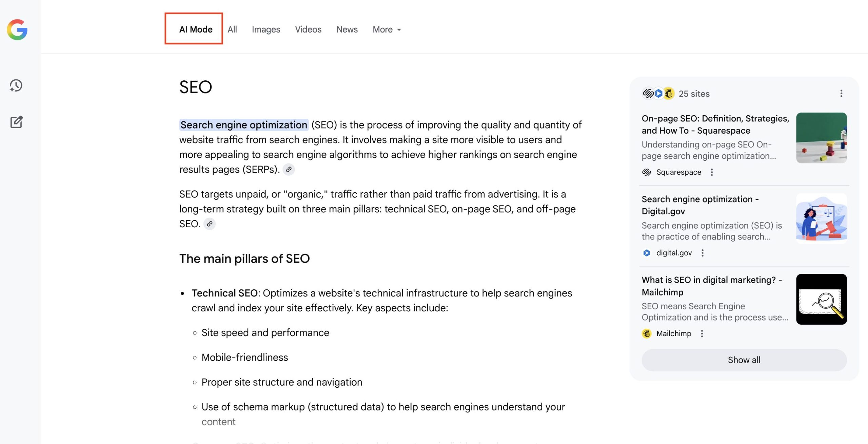This screenshot has height=444, width=868.
Task: Open Search engine optimization Digital.gov link
Action: tap(700, 205)
